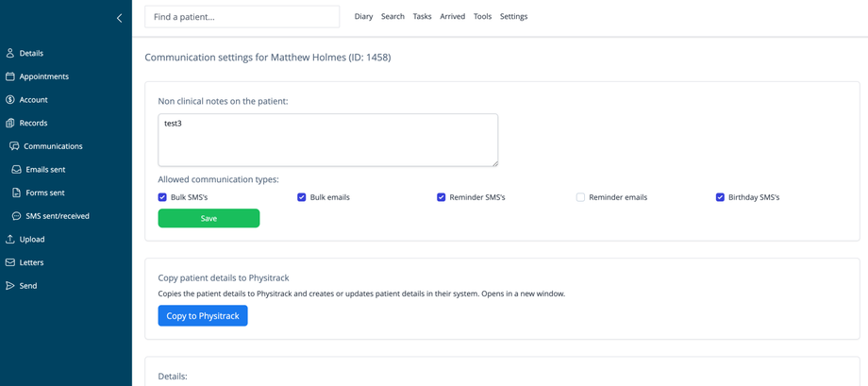The width and height of the screenshot is (868, 386).
Task: Click into the non clinical notes textarea
Action: click(327, 140)
